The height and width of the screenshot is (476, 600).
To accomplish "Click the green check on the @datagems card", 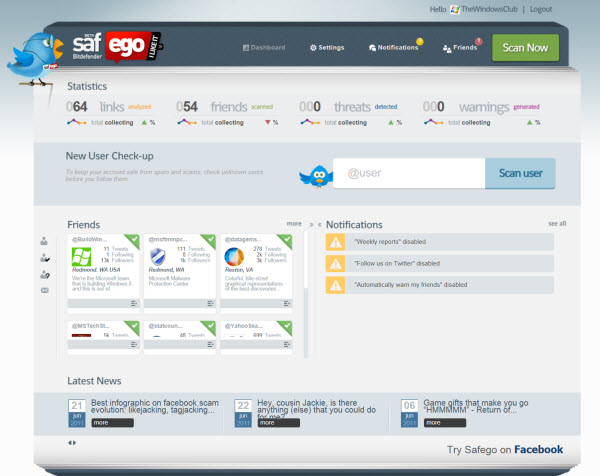I will [287, 240].
